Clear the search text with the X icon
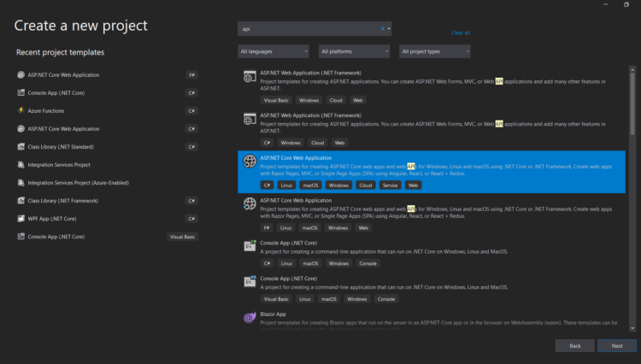The image size is (641, 364). pos(383,29)
